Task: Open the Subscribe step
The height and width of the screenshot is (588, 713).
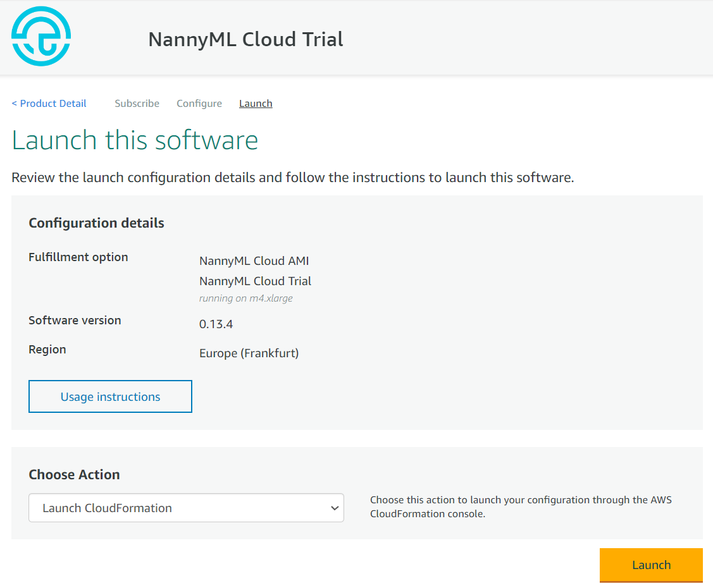Action: click(x=137, y=104)
